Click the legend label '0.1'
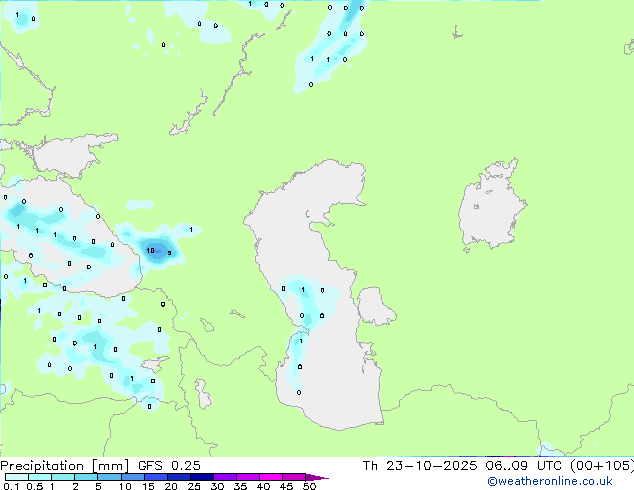Image resolution: width=634 pixels, height=490 pixels. (x=11, y=486)
